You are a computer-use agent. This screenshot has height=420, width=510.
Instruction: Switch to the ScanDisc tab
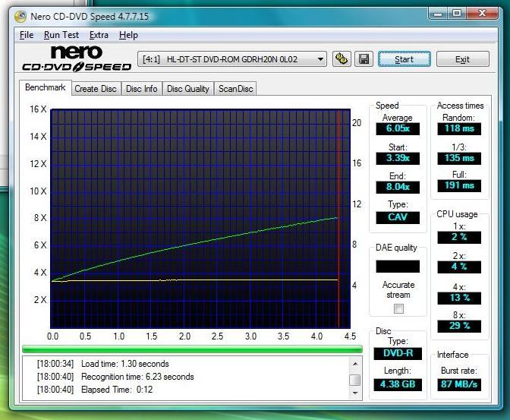(x=235, y=89)
